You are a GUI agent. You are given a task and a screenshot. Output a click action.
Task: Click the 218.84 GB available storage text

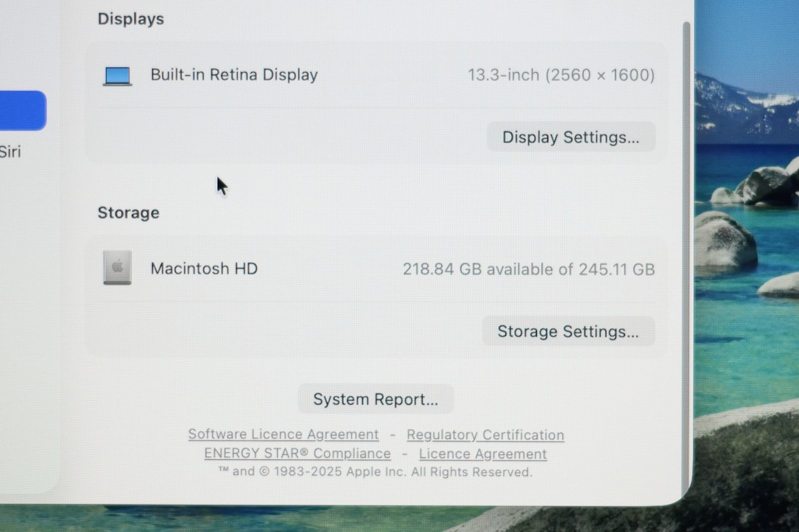(529, 269)
